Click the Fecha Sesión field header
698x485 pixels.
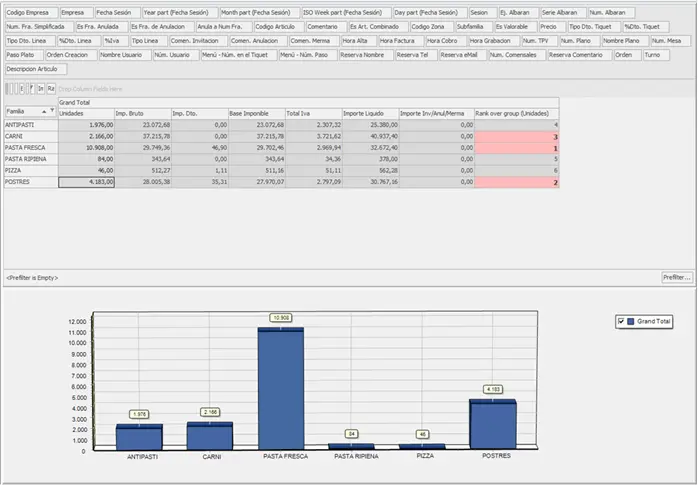115,12
